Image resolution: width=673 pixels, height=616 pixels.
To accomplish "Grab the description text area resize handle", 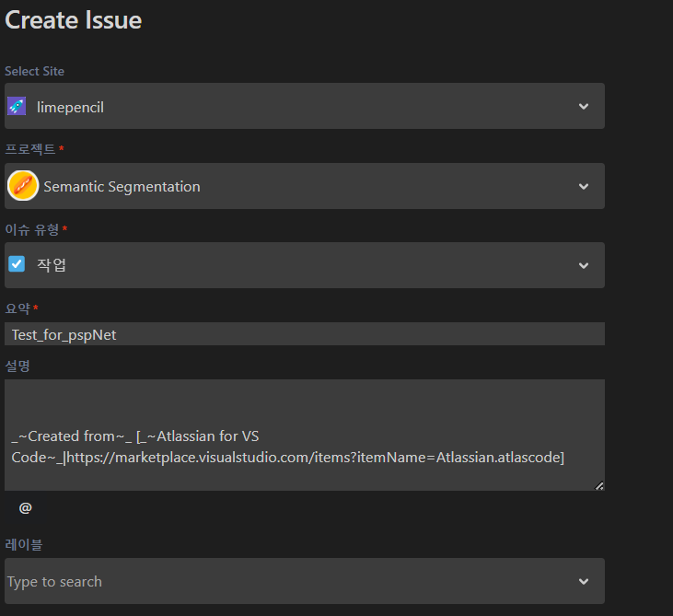I will [x=599, y=485].
